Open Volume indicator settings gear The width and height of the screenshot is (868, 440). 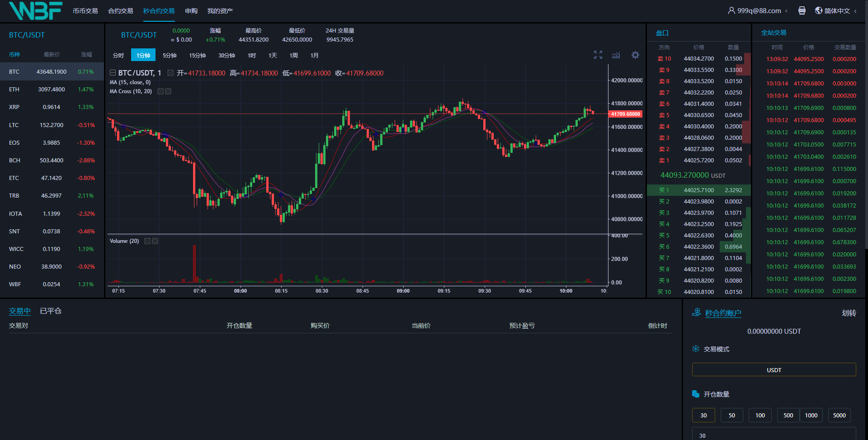[x=147, y=241]
